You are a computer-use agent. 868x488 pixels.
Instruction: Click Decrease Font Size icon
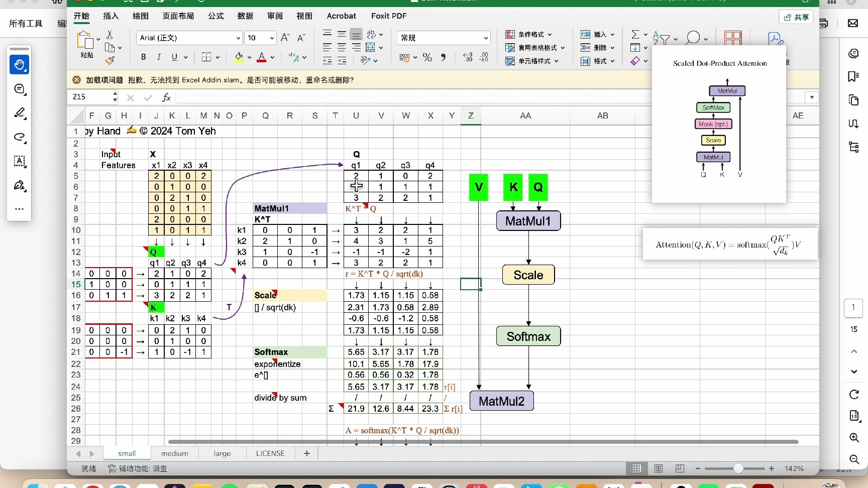click(x=301, y=38)
